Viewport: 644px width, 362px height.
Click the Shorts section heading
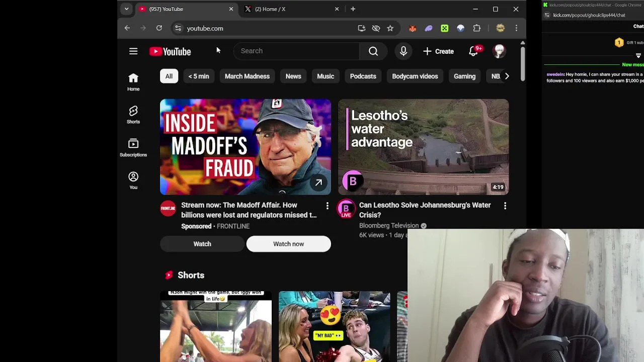pos(191,275)
